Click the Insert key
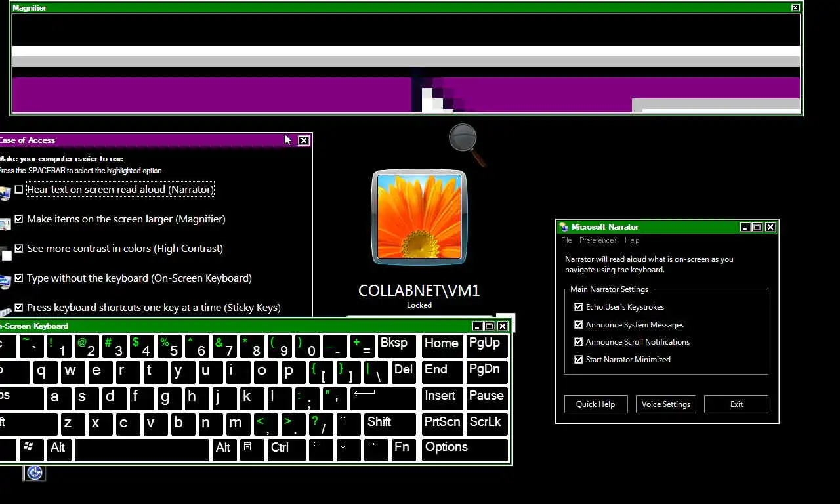Screen dimensions: 840x504 point(442,398)
